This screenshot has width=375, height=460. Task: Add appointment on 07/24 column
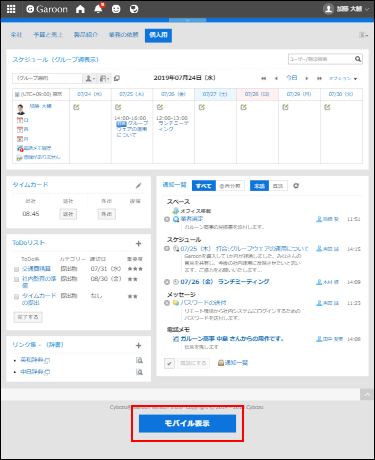click(76, 107)
